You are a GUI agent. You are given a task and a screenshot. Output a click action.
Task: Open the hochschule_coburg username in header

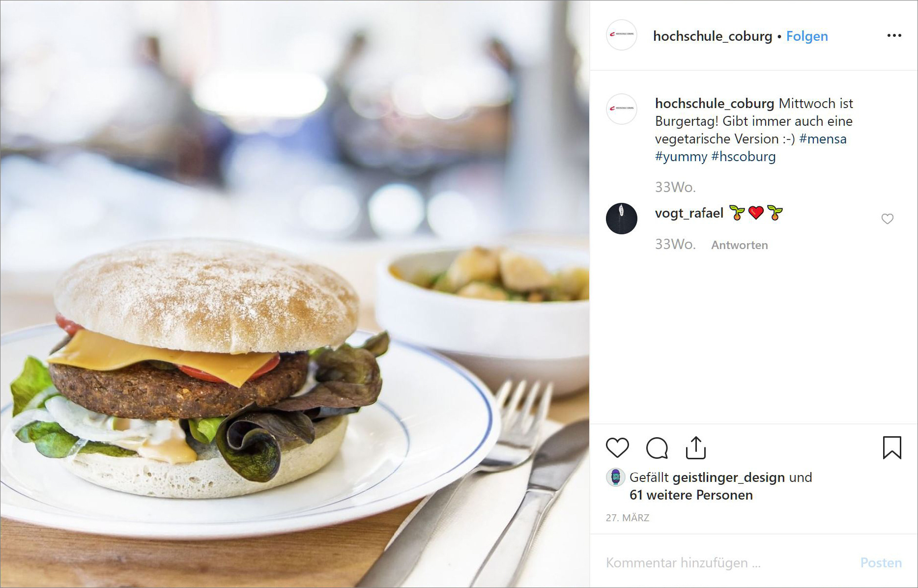(x=713, y=36)
